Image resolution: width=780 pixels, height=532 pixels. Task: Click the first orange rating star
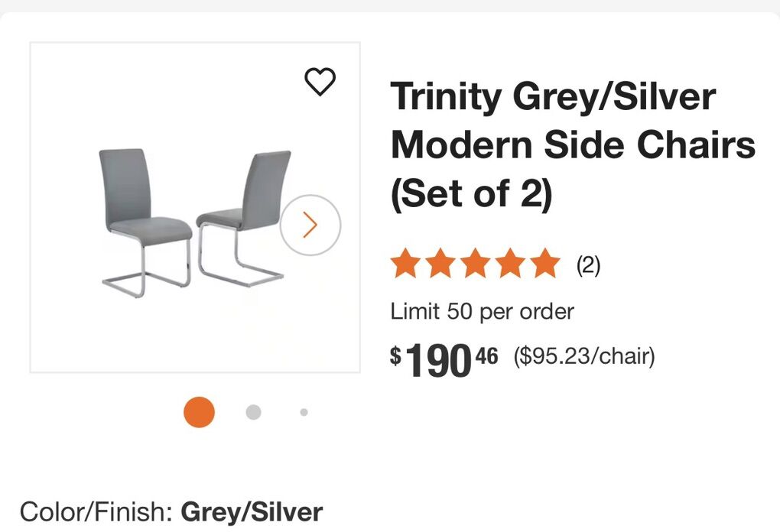coord(405,264)
